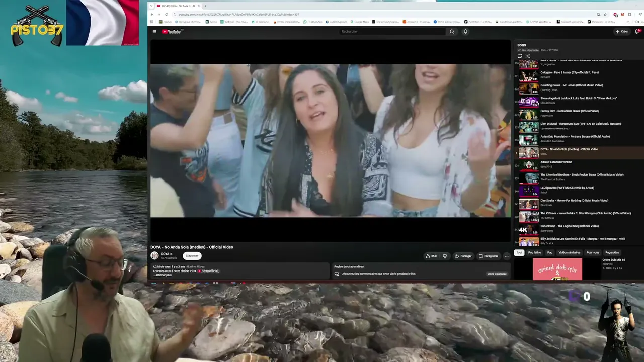
Task: Like the DOYA video
Action: coord(431,256)
